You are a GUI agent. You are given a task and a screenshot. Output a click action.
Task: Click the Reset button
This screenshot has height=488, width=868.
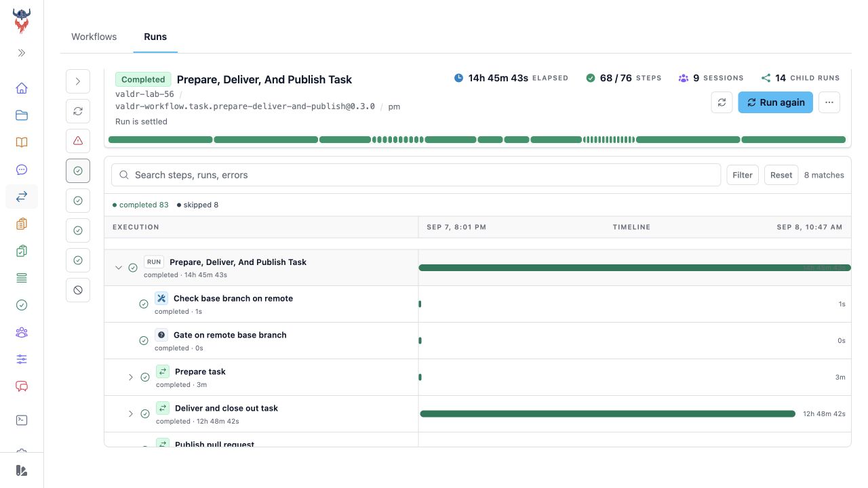[x=781, y=175]
